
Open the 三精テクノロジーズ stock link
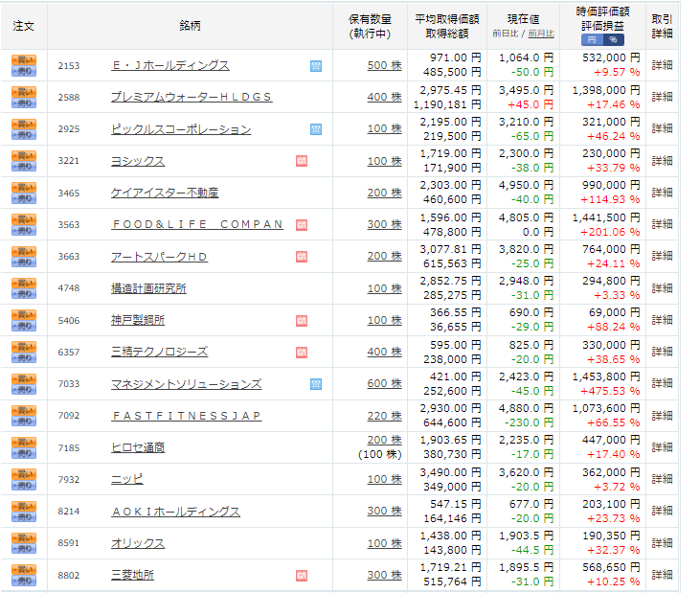point(159,352)
